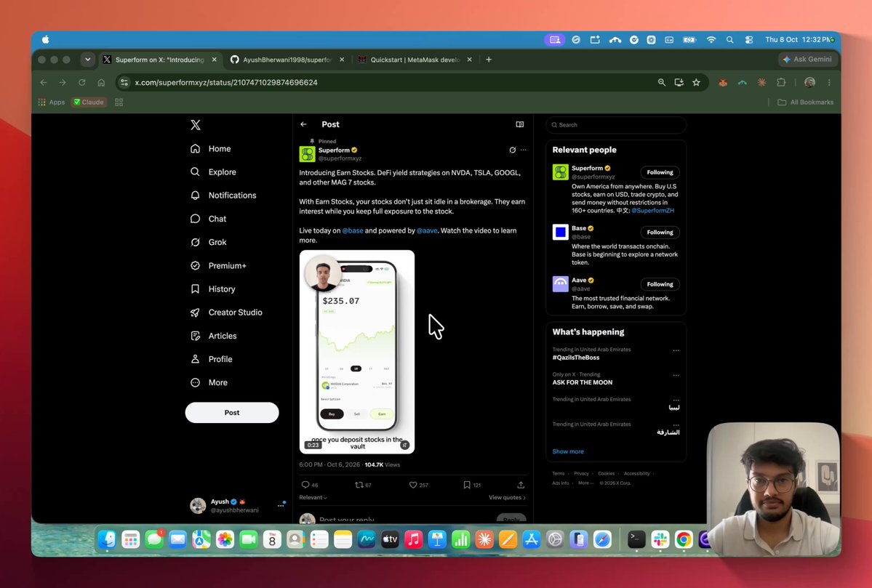Like the post with the heart icon
The height and width of the screenshot is (588, 872).
tap(413, 485)
